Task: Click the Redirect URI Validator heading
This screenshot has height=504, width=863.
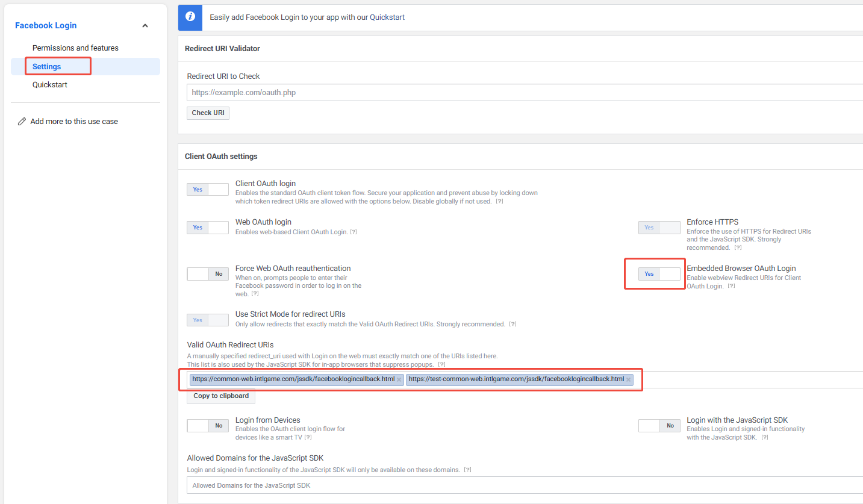Action: tap(222, 48)
